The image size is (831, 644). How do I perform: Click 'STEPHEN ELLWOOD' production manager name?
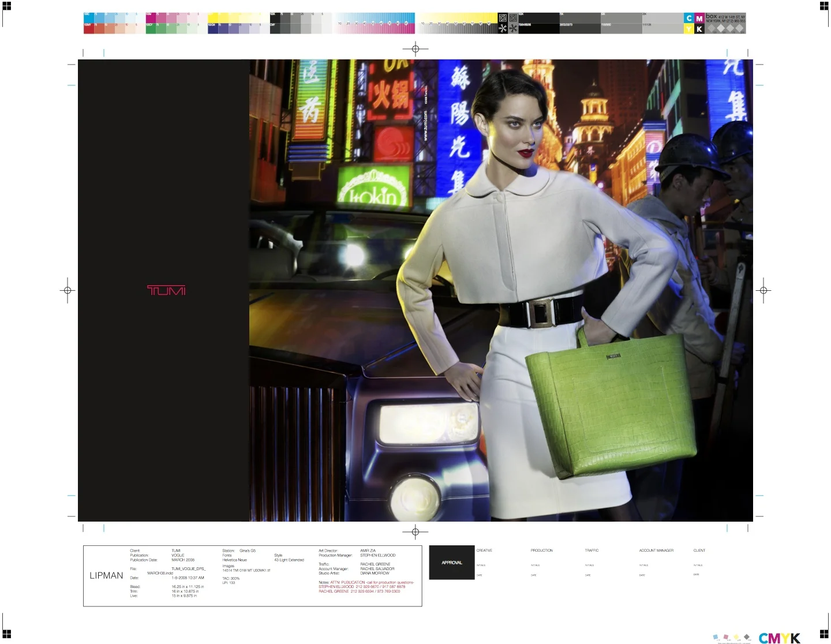378,555
